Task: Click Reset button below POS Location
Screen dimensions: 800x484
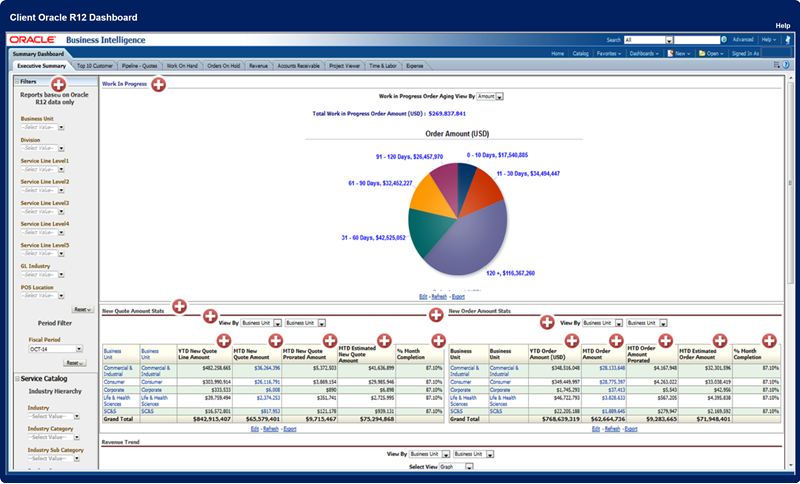Action: point(82,310)
